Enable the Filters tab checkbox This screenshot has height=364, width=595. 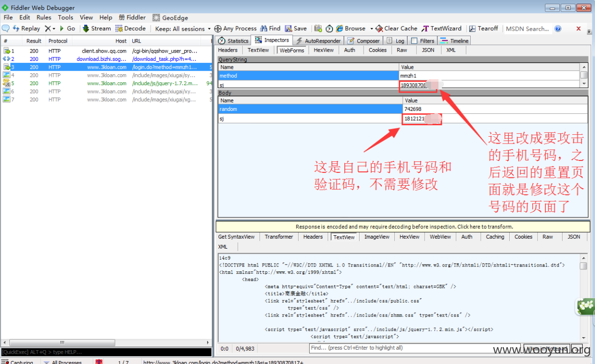pos(414,41)
